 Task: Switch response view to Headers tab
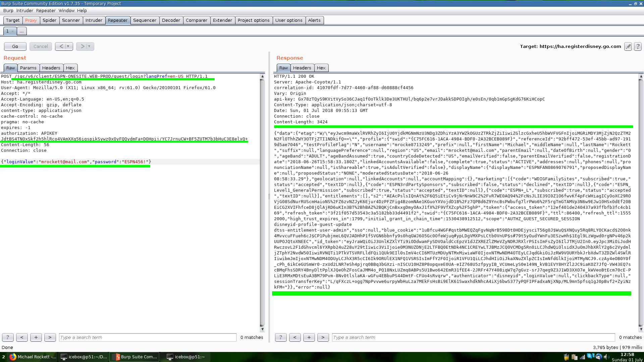coord(302,68)
